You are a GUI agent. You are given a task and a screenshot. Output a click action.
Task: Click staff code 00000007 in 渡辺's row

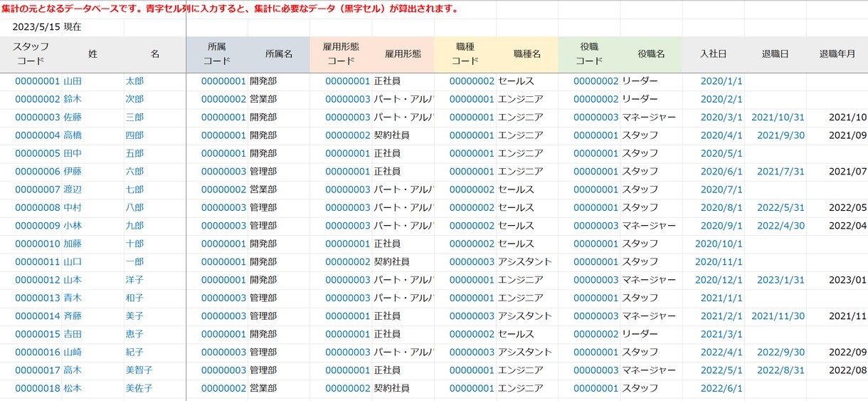tap(38, 189)
